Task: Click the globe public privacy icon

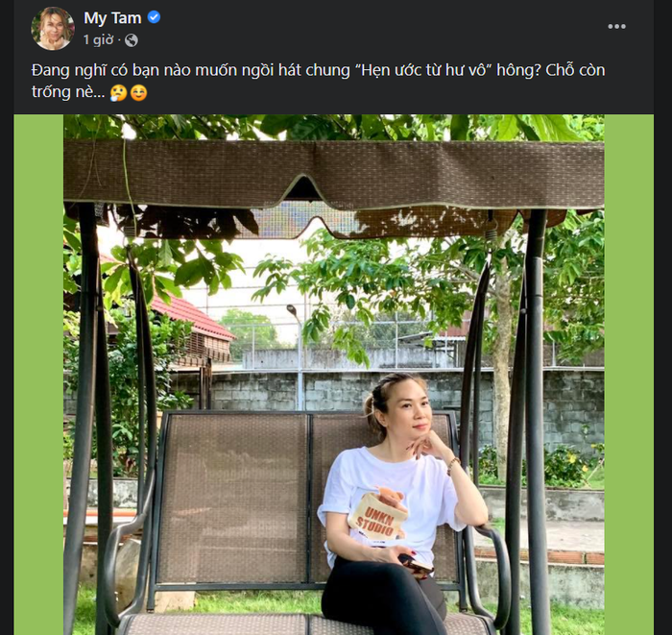Action: [x=132, y=40]
